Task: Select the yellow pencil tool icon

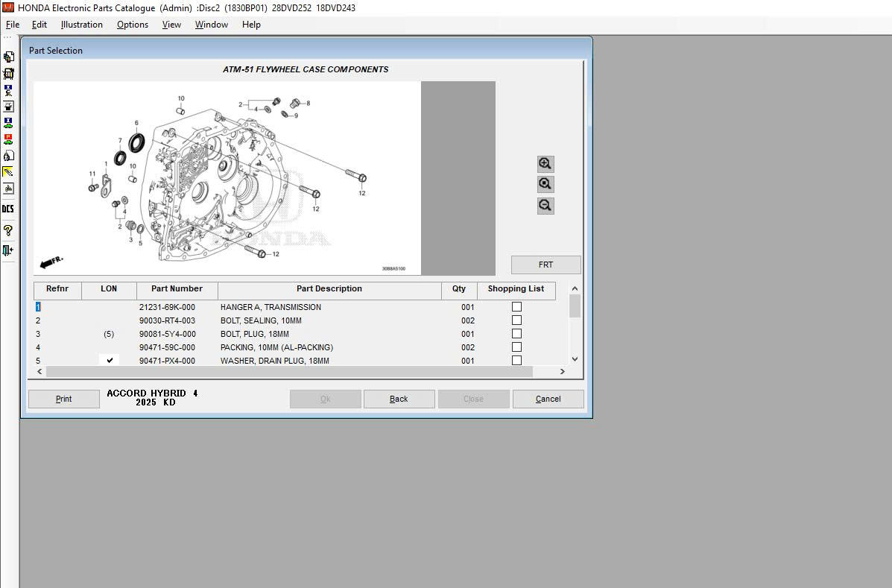Action: (8, 171)
